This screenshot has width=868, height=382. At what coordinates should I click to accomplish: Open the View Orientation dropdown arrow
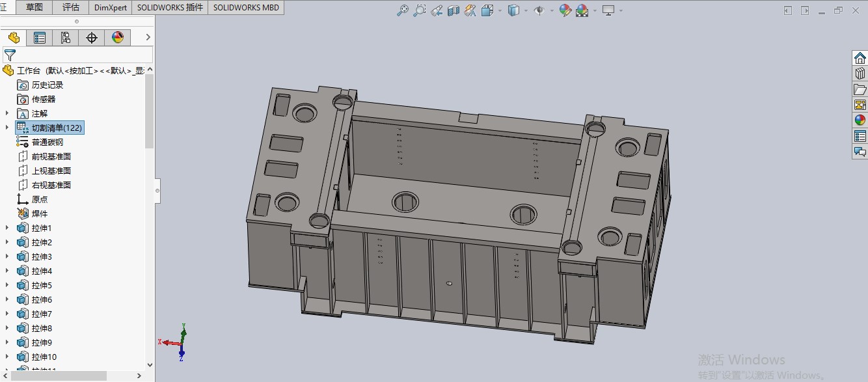click(x=499, y=10)
